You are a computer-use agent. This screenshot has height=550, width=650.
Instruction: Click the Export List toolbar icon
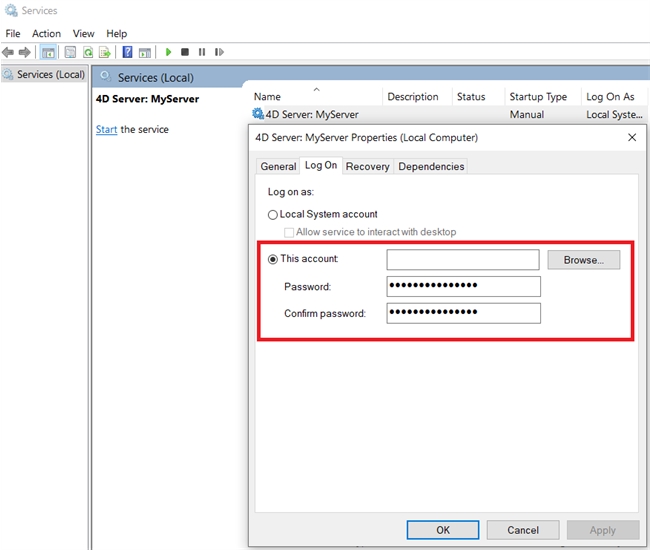[104, 52]
